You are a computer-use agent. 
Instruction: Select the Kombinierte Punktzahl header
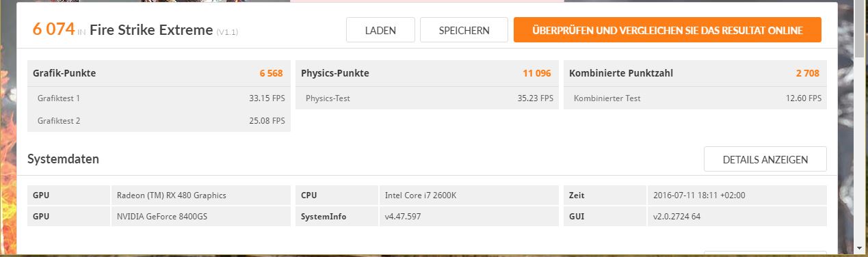tap(695, 73)
